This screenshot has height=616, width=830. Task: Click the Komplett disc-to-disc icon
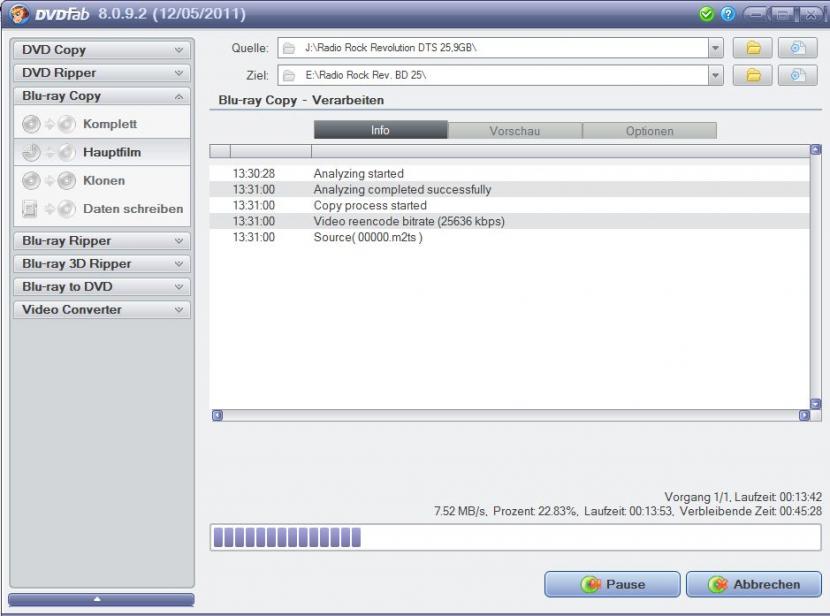point(49,124)
